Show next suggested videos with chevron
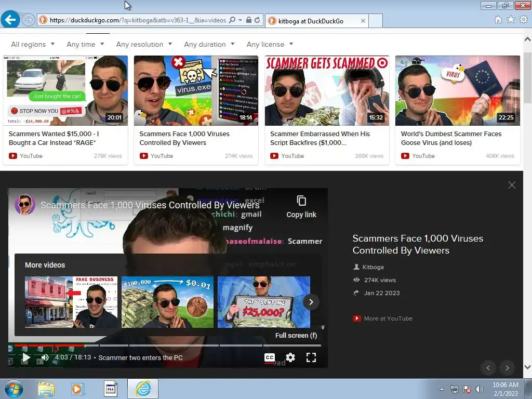This screenshot has height=399, width=532. coord(311,302)
